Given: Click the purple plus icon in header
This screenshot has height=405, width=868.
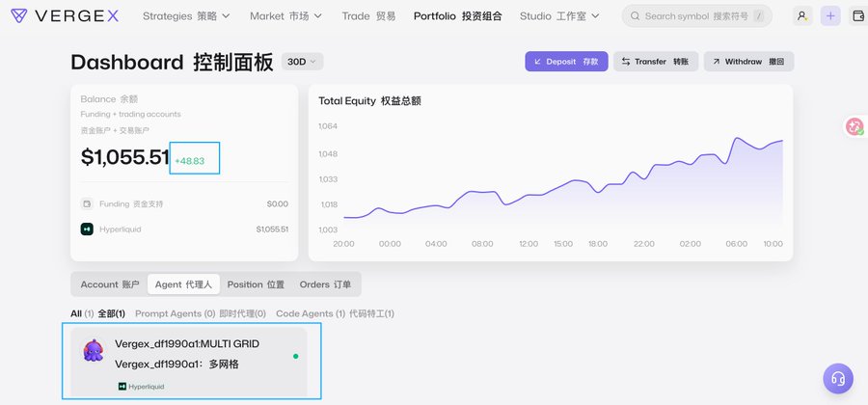Looking at the screenshot, I should point(829,16).
